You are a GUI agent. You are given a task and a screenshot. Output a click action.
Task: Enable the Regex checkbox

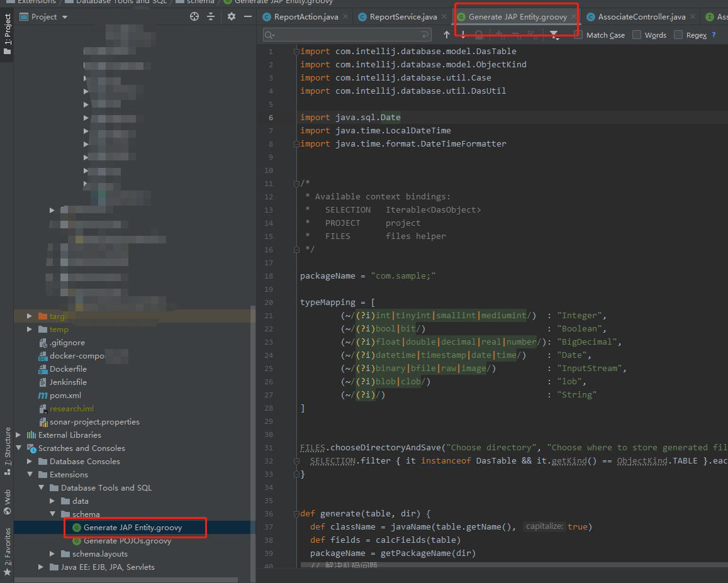point(678,35)
